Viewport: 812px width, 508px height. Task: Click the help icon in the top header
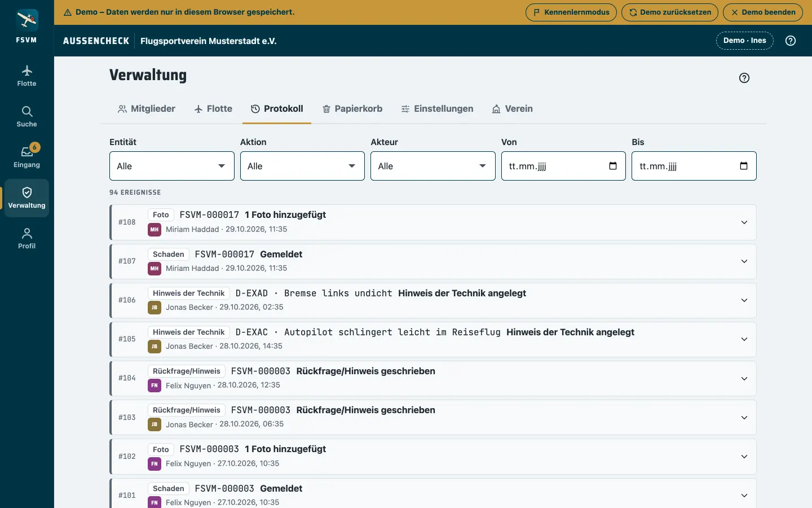coord(791,41)
